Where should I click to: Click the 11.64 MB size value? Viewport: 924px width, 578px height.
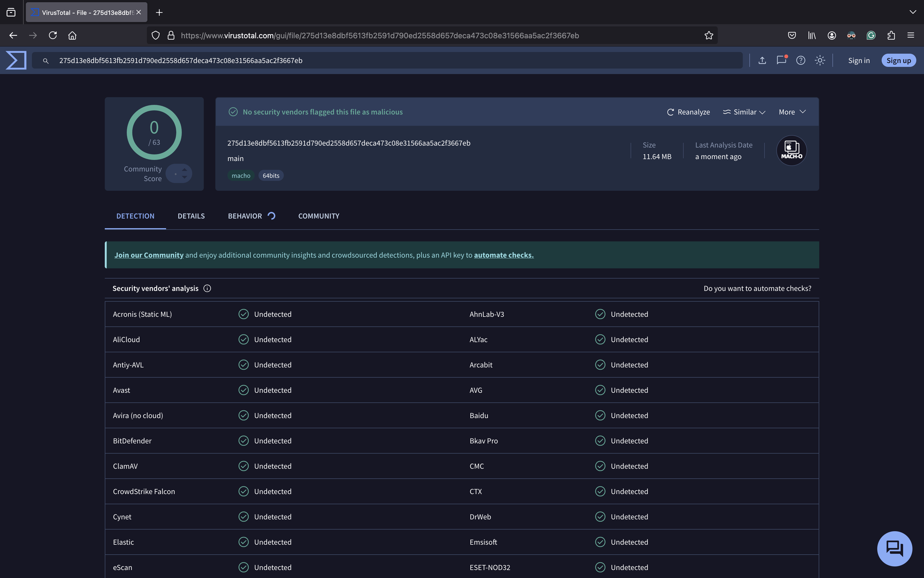tap(657, 157)
